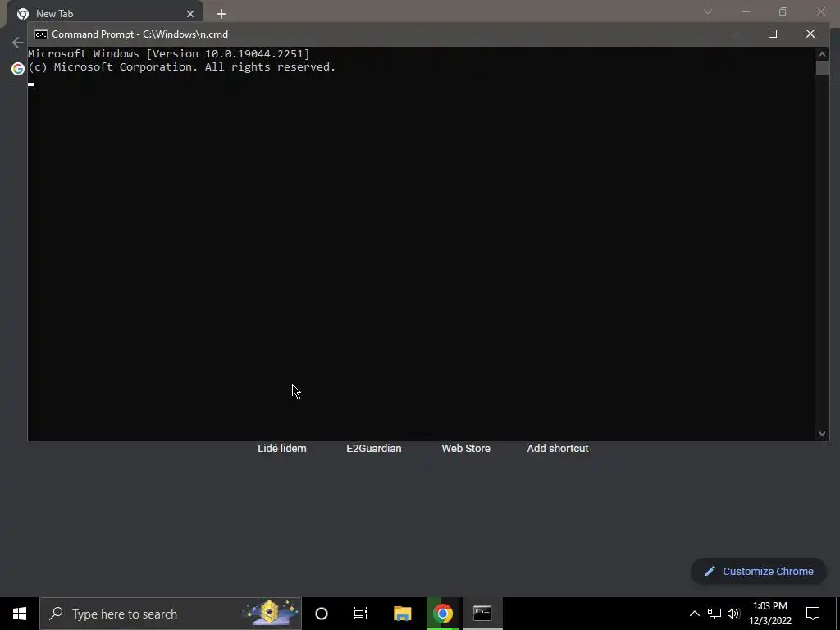Open Customize Chrome button
This screenshot has height=630, width=840.
(759, 571)
